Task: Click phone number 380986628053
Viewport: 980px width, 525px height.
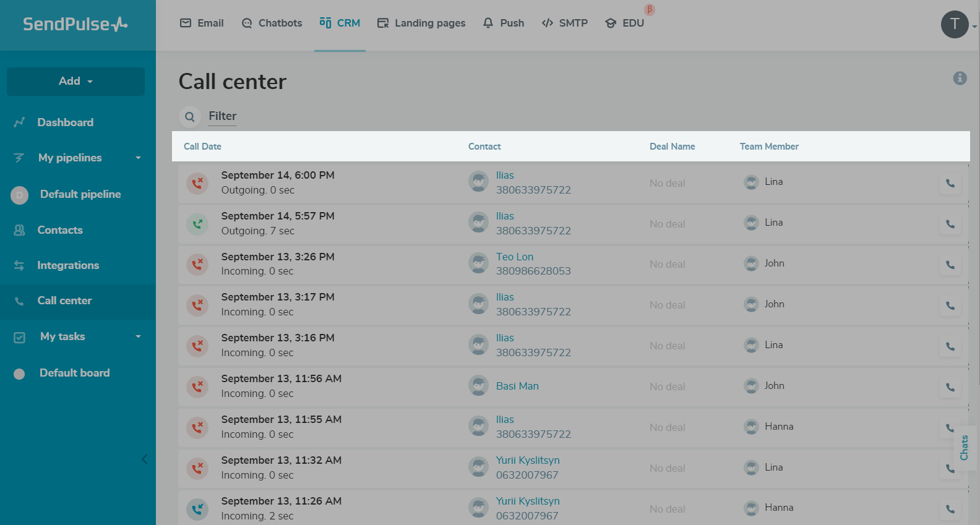Action: point(533,271)
